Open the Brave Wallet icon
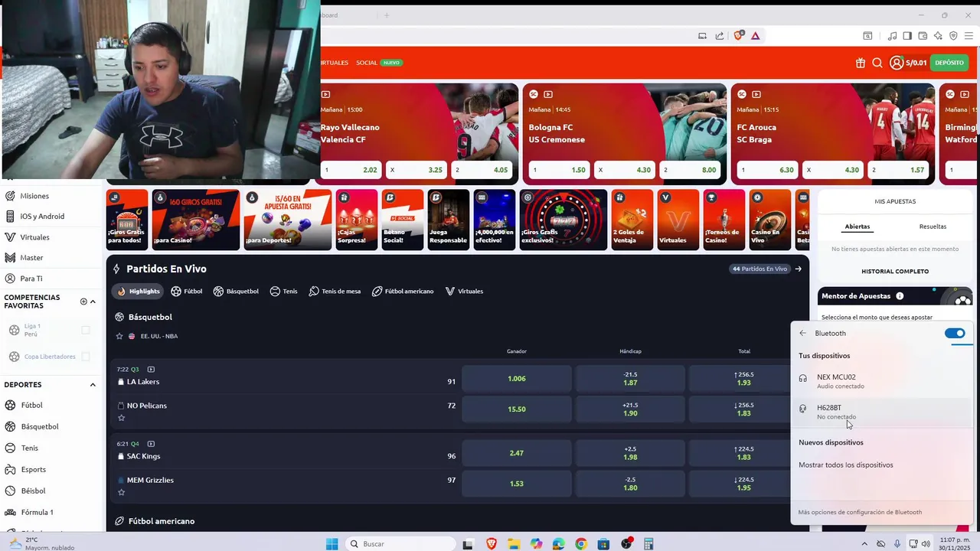The width and height of the screenshot is (980, 551). [x=923, y=35]
